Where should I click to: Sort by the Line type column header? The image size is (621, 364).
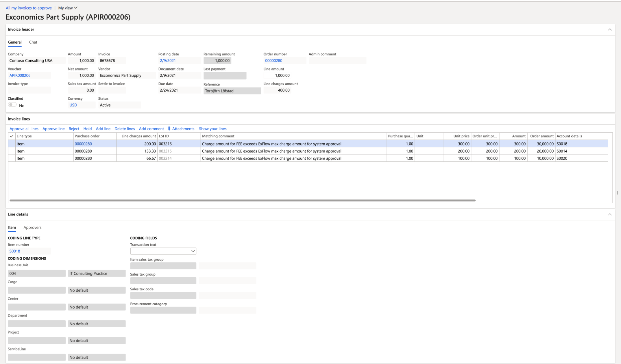point(44,136)
